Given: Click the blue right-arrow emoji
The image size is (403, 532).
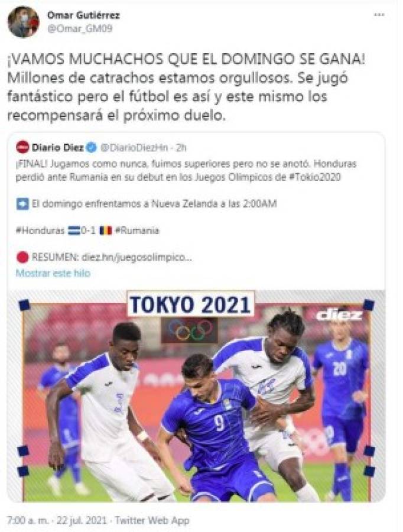Looking at the screenshot, I should [x=22, y=205].
